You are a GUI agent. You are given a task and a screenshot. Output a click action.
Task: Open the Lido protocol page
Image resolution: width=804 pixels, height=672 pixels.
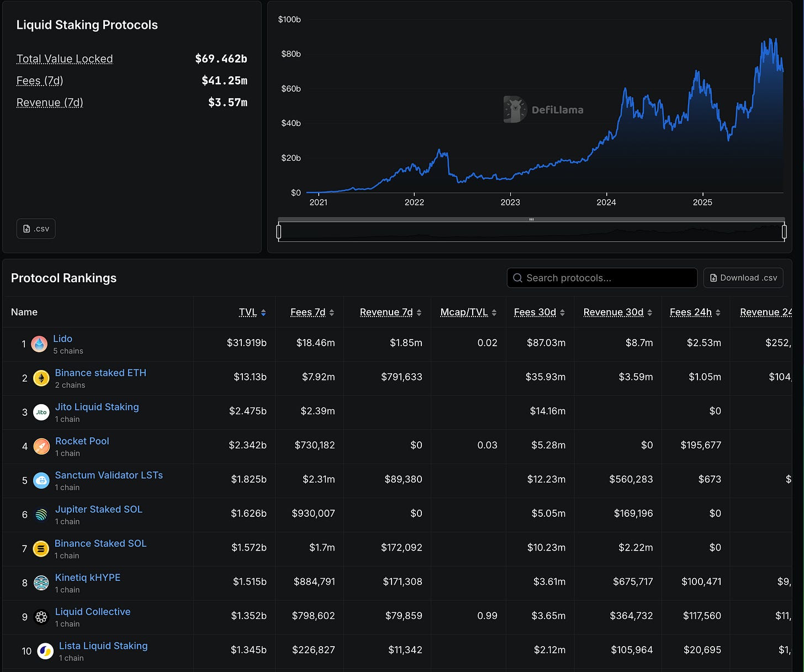62,338
